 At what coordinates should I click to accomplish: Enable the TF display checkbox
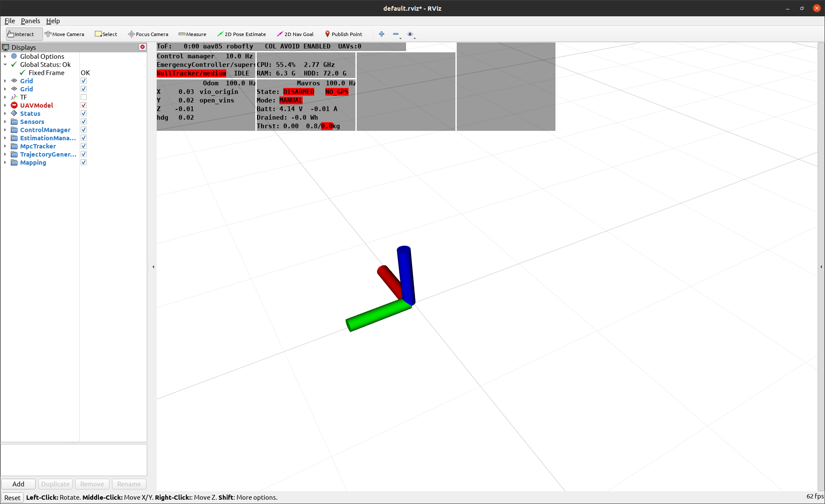(x=84, y=97)
